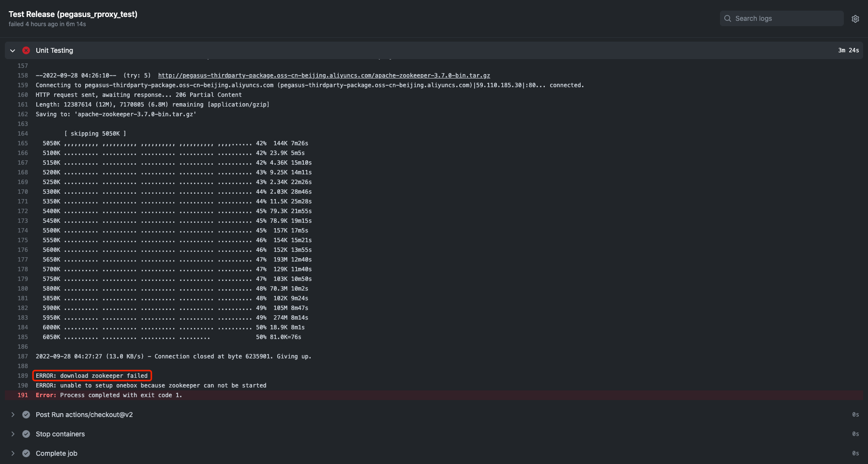Select the highlighted ERROR: download zookeeper failed line
This screenshot has width=868, height=464.
click(x=91, y=375)
